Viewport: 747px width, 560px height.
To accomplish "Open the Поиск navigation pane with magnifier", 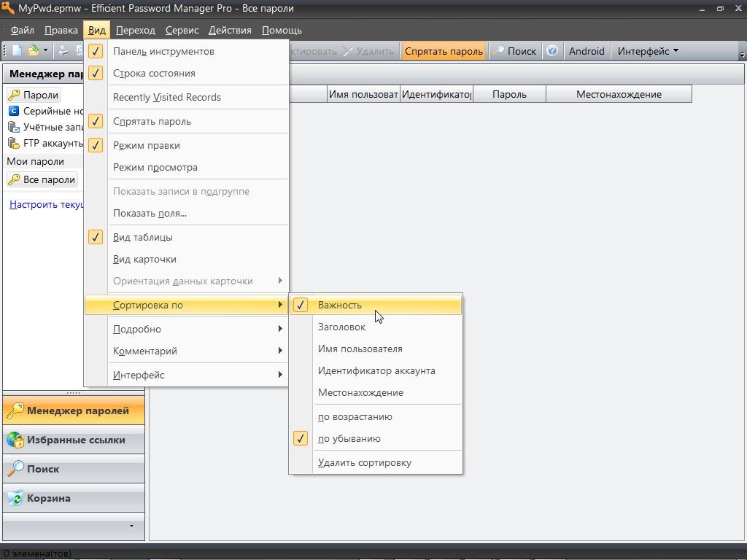I will [74, 469].
